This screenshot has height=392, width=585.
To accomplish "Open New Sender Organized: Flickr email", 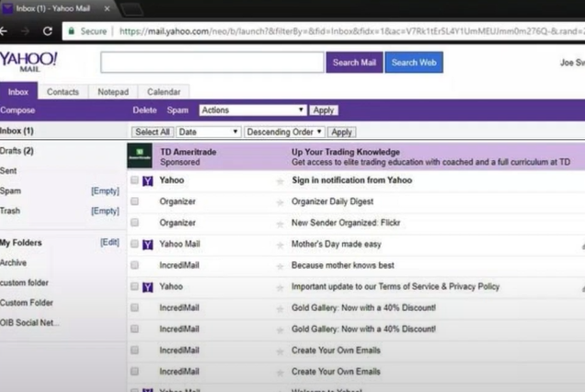I will [x=346, y=223].
